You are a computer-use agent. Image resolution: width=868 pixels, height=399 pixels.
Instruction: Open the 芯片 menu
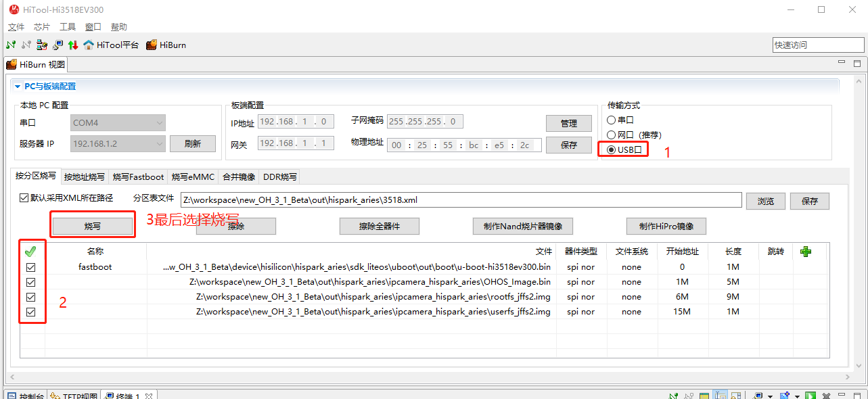(41, 27)
